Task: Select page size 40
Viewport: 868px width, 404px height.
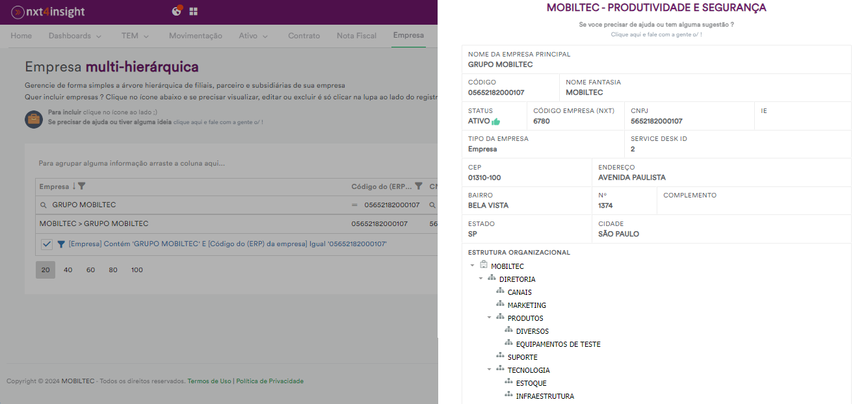Action: coord(68,270)
